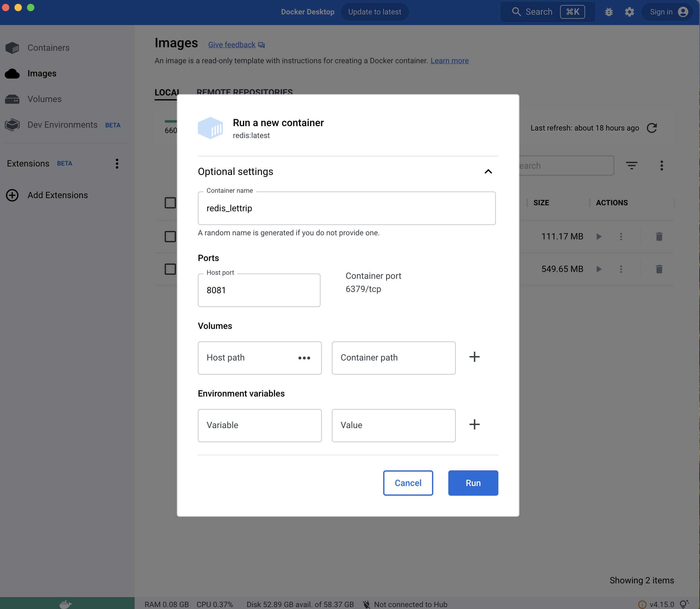This screenshot has width=700, height=609.
Task: Open the settings gear icon
Action: point(629,12)
